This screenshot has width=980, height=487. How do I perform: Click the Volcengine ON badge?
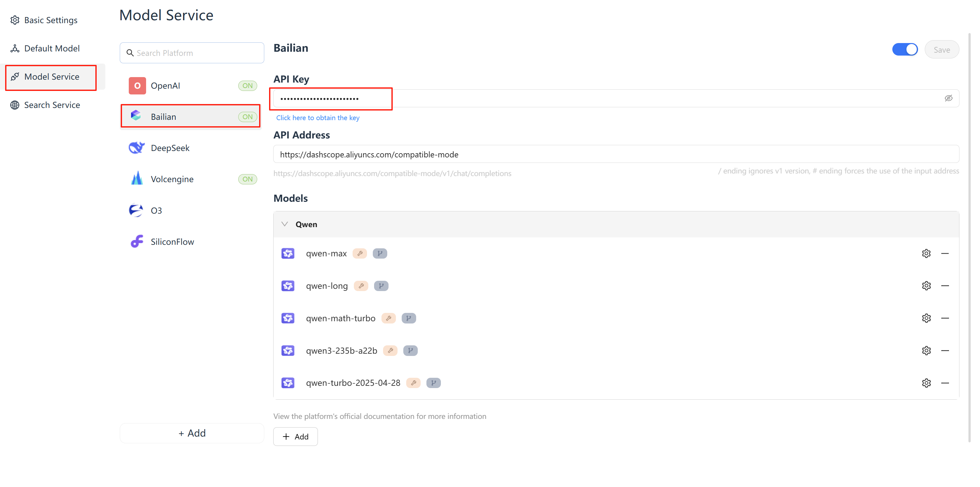pyautogui.click(x=248, y=179)
